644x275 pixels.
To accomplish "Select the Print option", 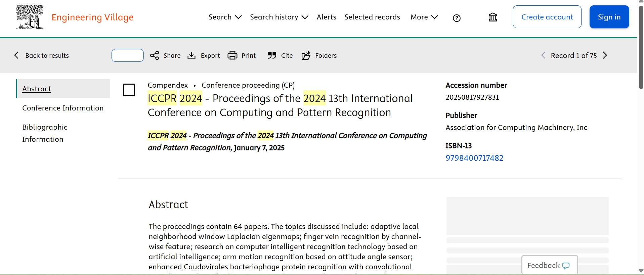I will (x=249, y=55).
